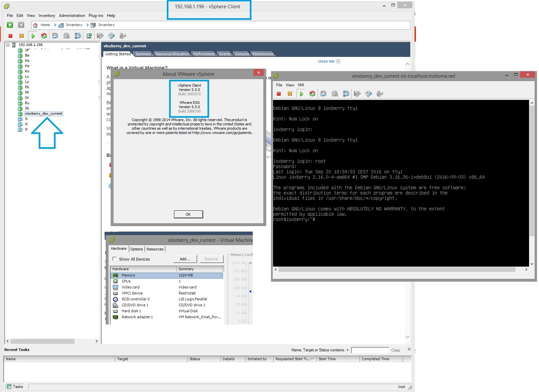Switch to the Performance tab

pyautogui.click(x=204, y=54)
